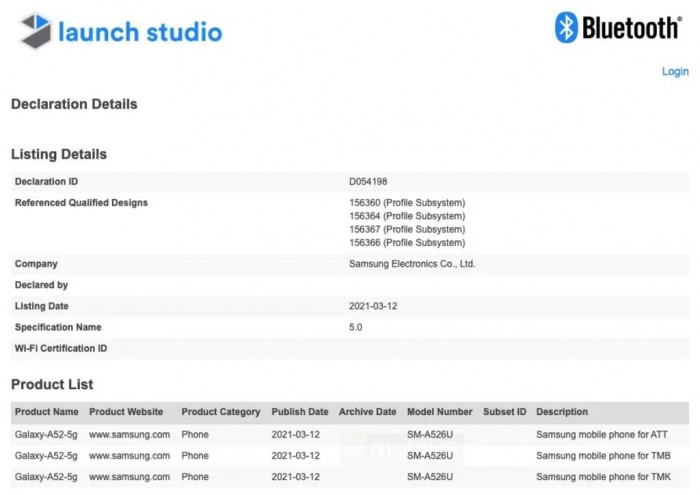
Task: Click the Subset ID column header
Action: (504, 412)
